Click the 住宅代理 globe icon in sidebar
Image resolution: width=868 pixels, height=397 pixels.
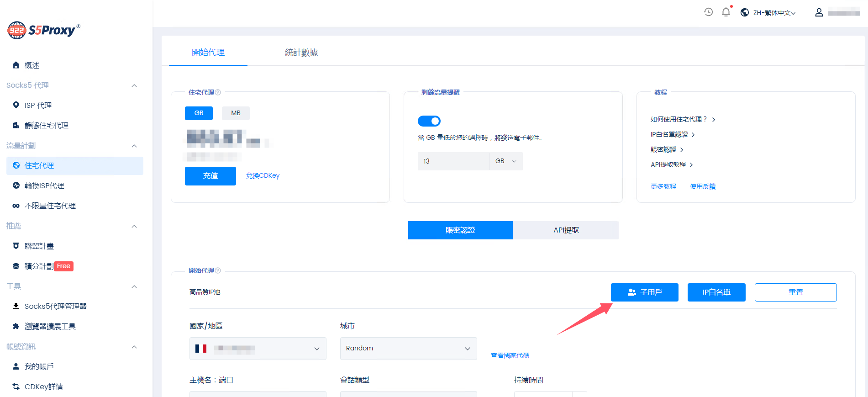click(16, 165)
